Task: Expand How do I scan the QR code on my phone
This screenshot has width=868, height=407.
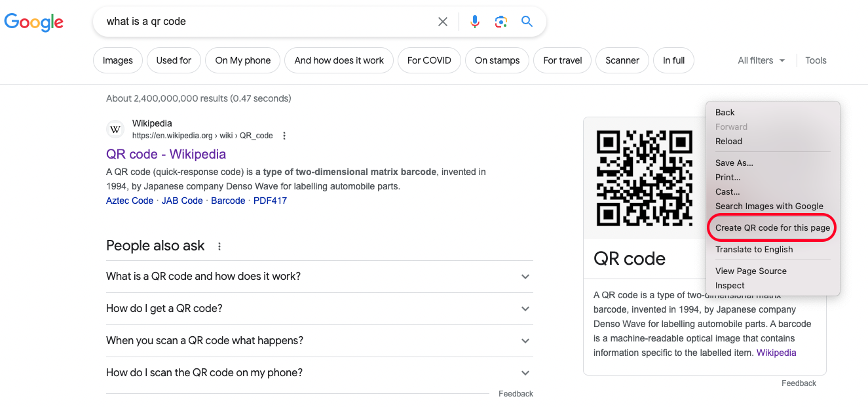Action: [320, 373]
